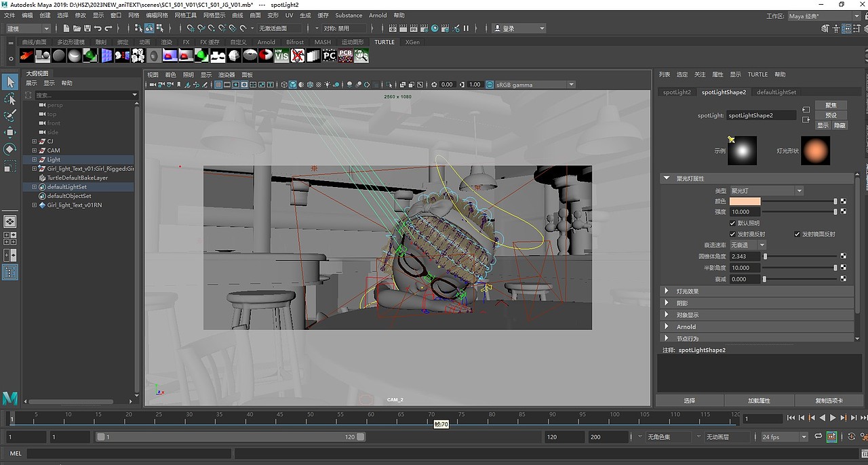The height and width of the screenshot is (465, 868).
Task: Click the HW VIS shelf icon
Action: 281,56
